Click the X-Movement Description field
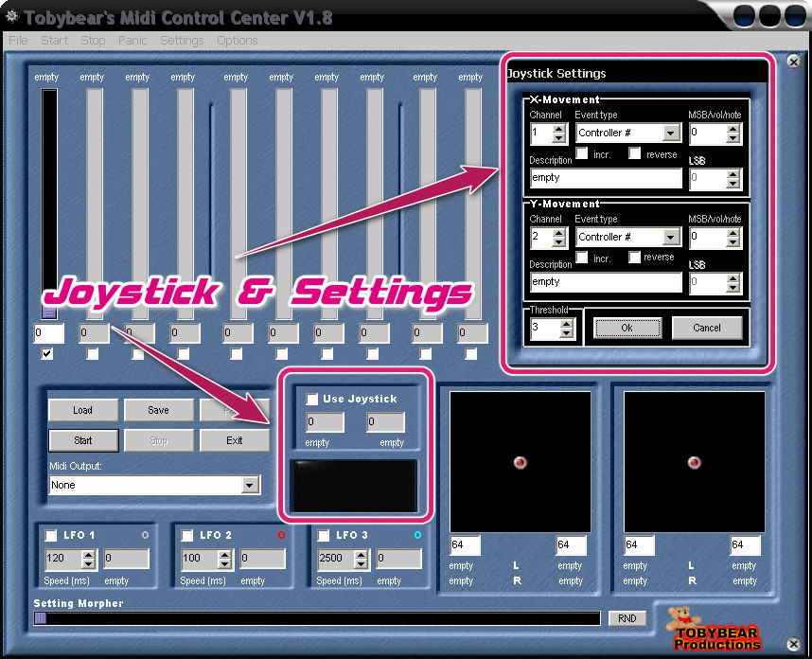 coord(606,178)
